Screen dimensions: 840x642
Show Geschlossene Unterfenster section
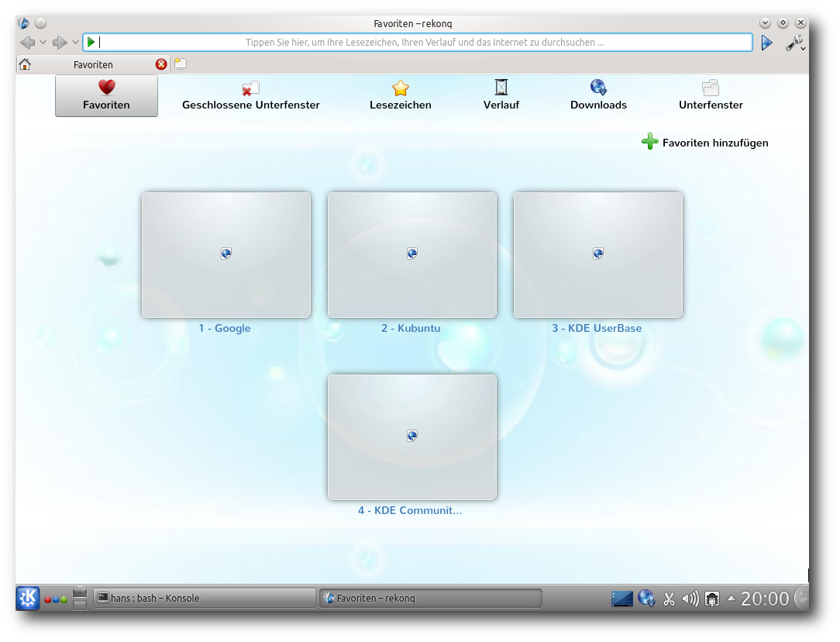(251, 96)
